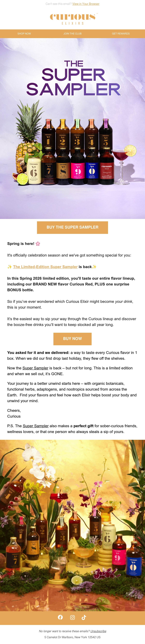Screen dimensions: 145x644
Task: Open the Instagram icon in the footer
Action: pyautogui.click(x=72, y=617)
